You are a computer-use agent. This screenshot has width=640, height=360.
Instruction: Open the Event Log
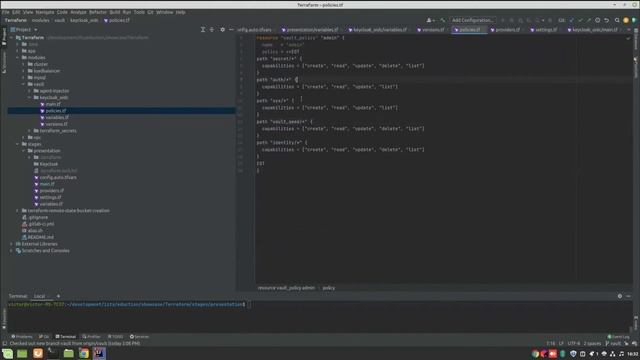pos(619,337)
